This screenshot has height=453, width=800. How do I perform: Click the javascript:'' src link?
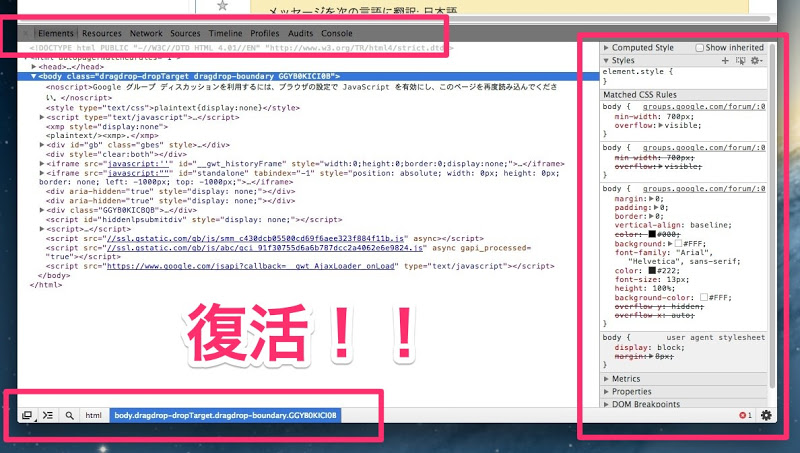[138, 164]
